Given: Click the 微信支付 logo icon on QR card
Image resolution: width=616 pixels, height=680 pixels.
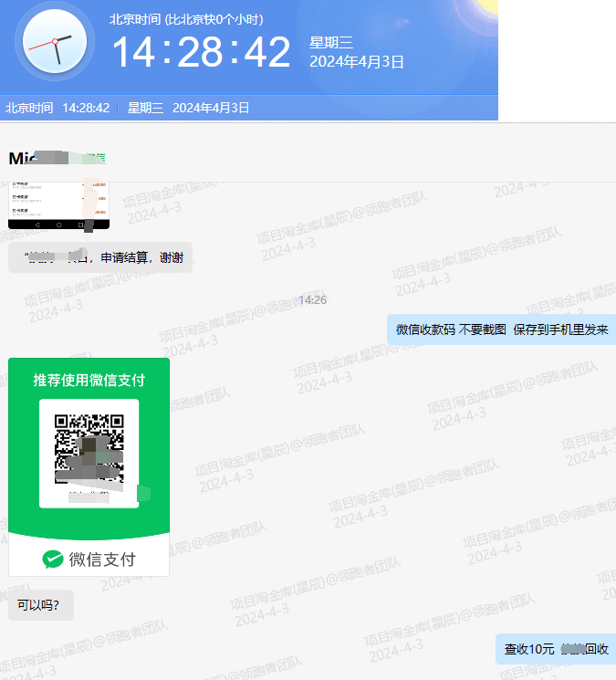Looking at the screenshot, I should point(53,559).
